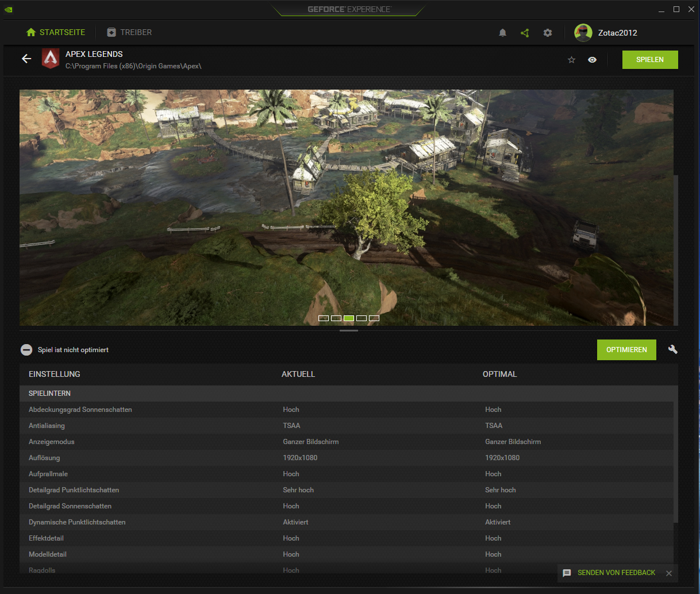Click current Sehr hoch value
This screenshot has height=594, width=700.
pyautogui.click(x=298, y=490)
